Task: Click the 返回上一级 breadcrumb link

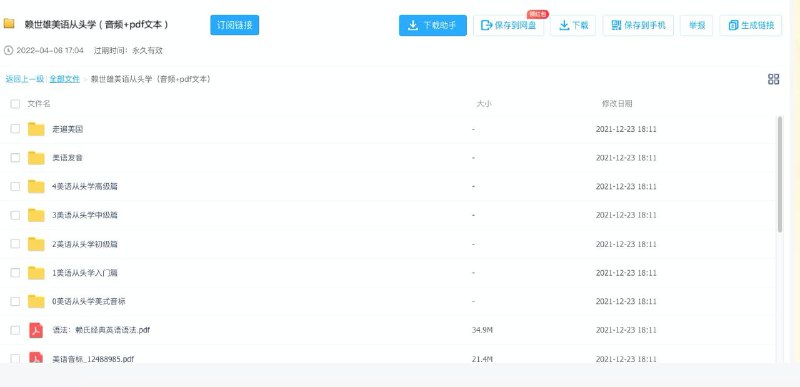Action: [24, 79]
